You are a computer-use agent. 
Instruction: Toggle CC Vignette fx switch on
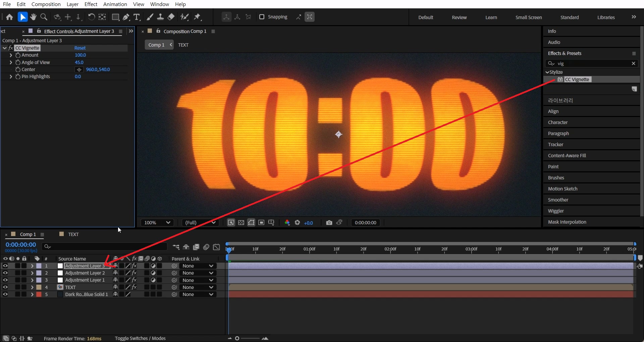[x=11, y=48]
